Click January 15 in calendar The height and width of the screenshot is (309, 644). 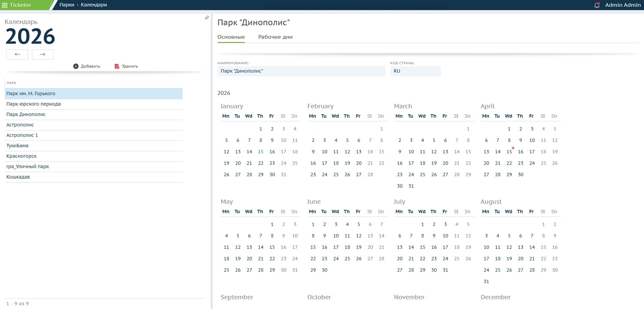pyautogui.click(x=261, y=152)
